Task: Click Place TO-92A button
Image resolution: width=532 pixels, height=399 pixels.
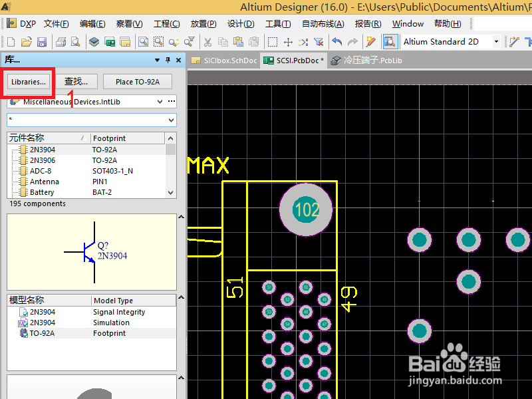Action: pos(138,82)
